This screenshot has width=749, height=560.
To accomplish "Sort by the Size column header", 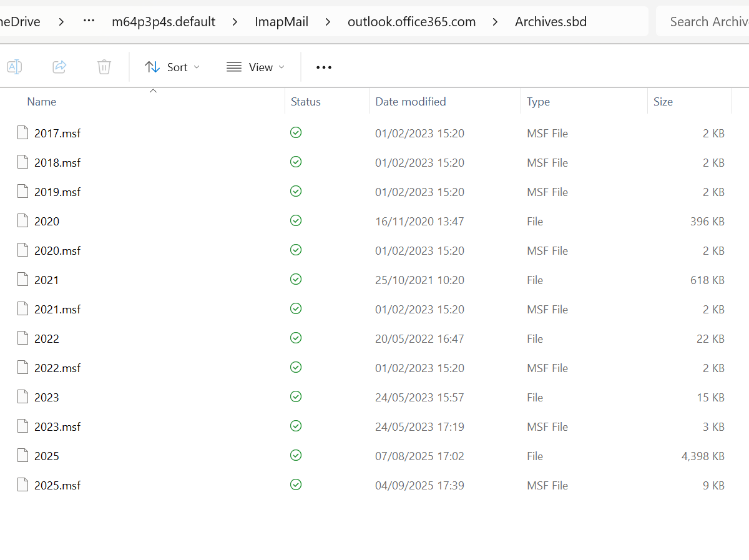I will coord(663,102).
